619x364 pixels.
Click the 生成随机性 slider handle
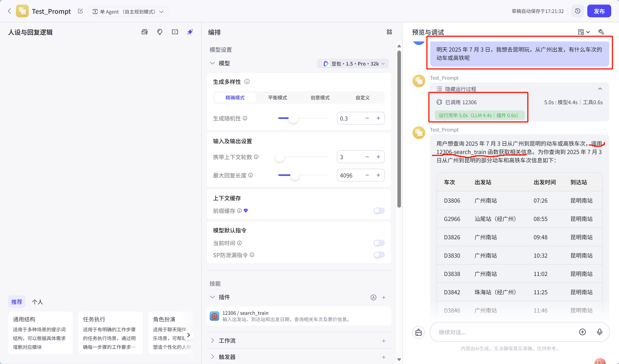click(x=293, y=118)
